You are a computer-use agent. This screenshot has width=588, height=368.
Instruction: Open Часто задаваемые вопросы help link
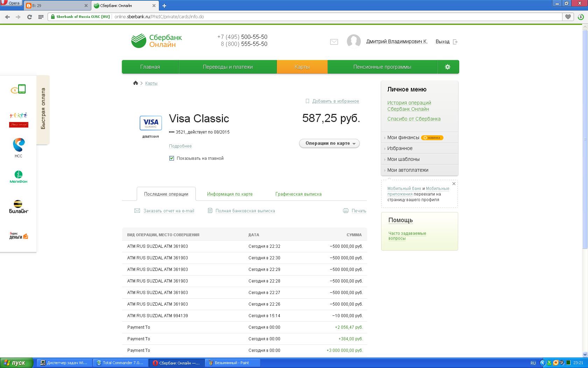point(407,236)
